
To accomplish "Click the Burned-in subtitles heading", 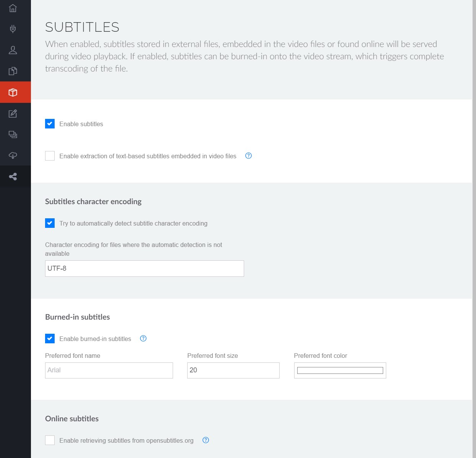I will tap(78, 317).
